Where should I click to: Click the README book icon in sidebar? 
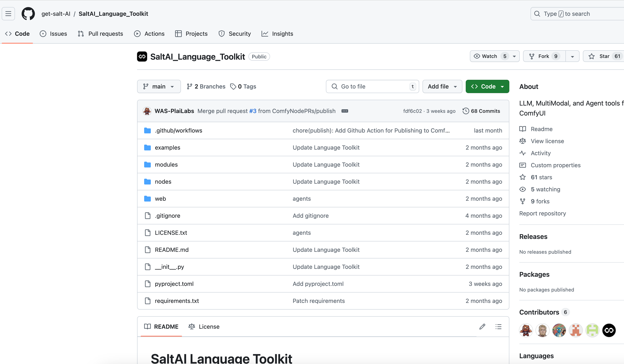coord(523,129)
